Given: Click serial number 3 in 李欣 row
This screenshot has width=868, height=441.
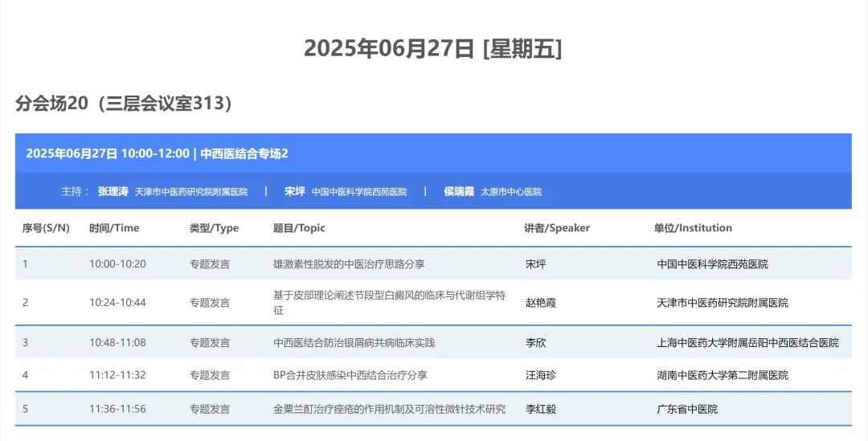Looking at the screenshot, I should (25, 342).
